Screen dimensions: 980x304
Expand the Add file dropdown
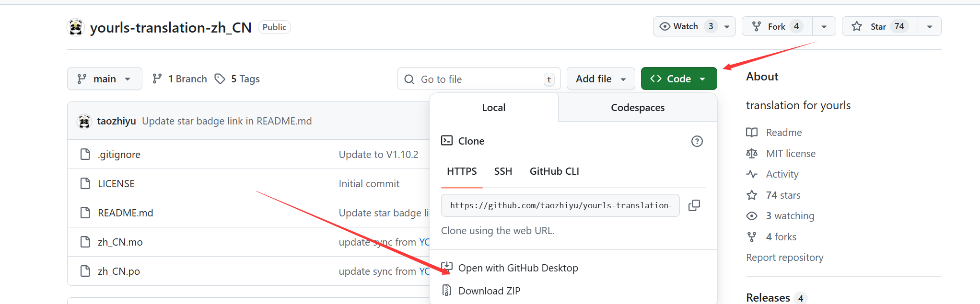600,79
